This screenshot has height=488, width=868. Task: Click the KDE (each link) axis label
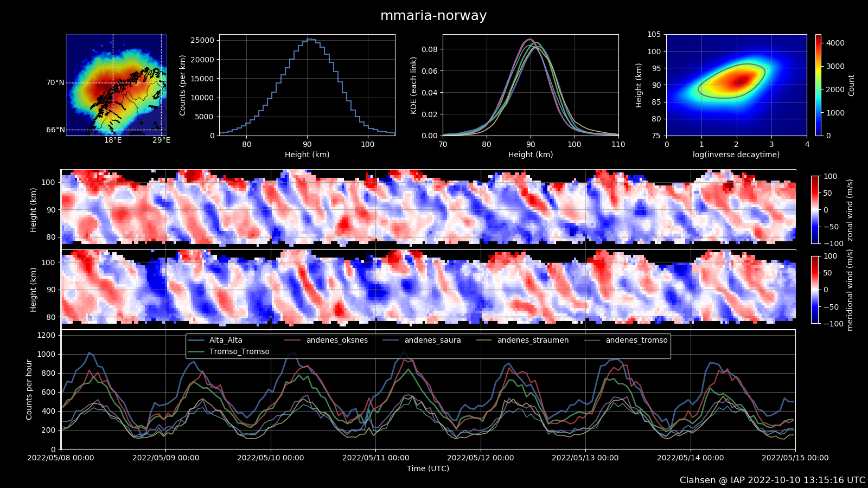tap(414, 85)
